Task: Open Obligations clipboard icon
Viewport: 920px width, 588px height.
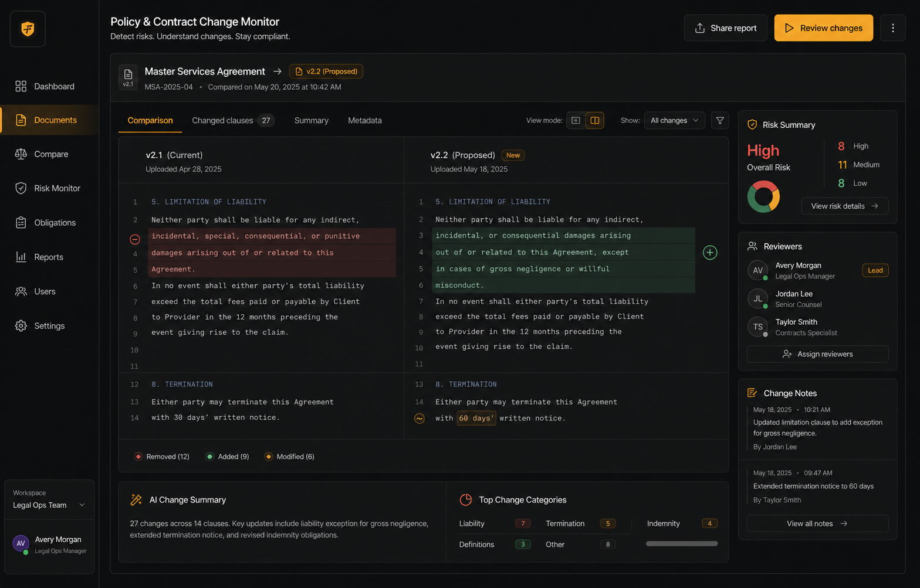Action: (x=21, y=223)
